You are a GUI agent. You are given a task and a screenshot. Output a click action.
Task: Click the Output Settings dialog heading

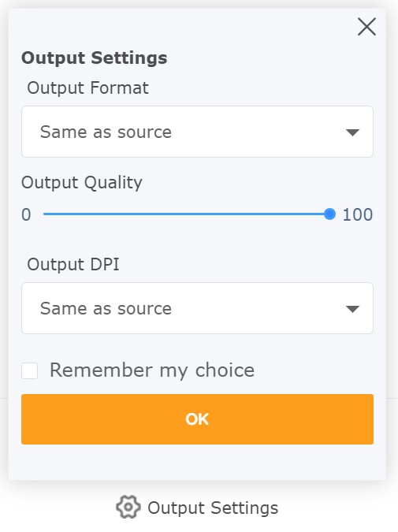point(95,58)
